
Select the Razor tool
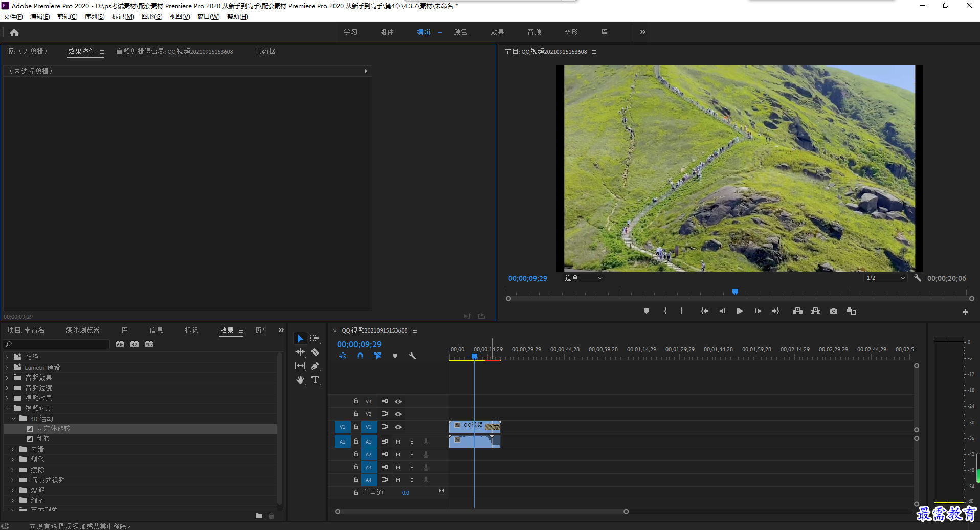pyautogui.click(x=315, y=352)
